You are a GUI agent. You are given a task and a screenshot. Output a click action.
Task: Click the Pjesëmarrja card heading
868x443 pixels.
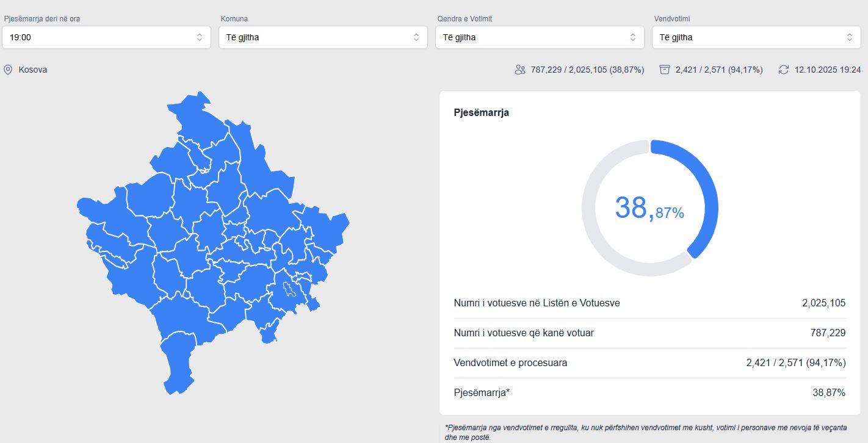click(x=481, y=112)
